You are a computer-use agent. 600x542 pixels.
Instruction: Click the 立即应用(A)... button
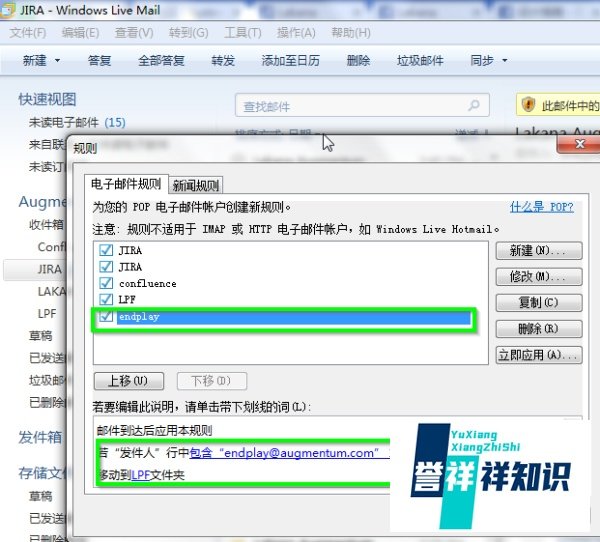tap(539, 355)
